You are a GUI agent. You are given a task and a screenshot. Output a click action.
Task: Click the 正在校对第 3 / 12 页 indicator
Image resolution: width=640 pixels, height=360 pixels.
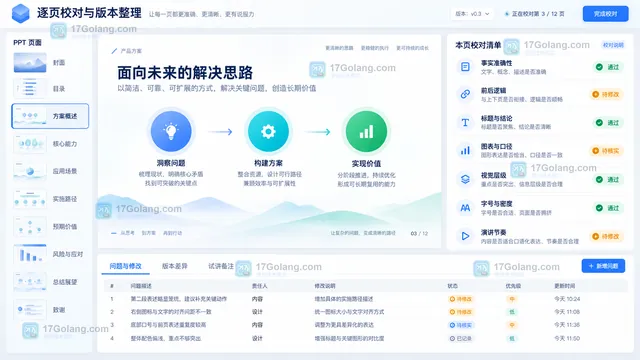(534, 14)
